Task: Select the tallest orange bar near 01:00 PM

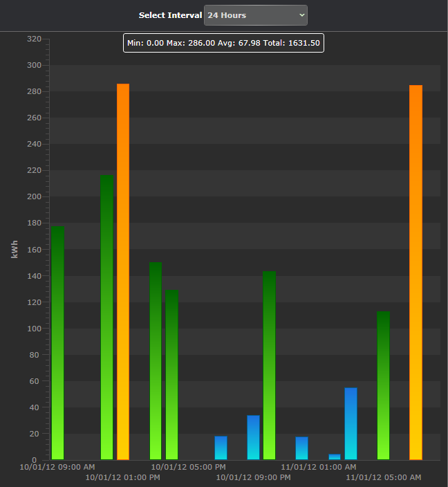Action: click(123, 272)
